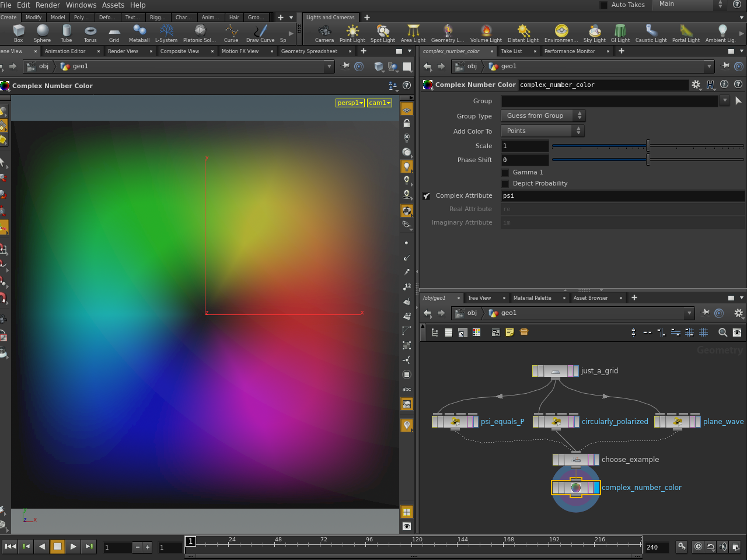Viewport: 747px width, 560px height.
Task: Open the Assets menu
Action: (x=113, y=5)
